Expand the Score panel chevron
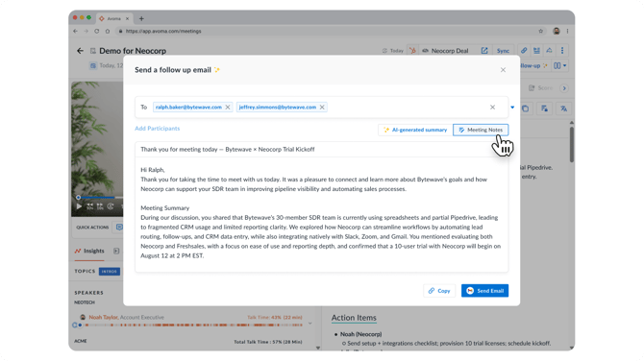 564,88
